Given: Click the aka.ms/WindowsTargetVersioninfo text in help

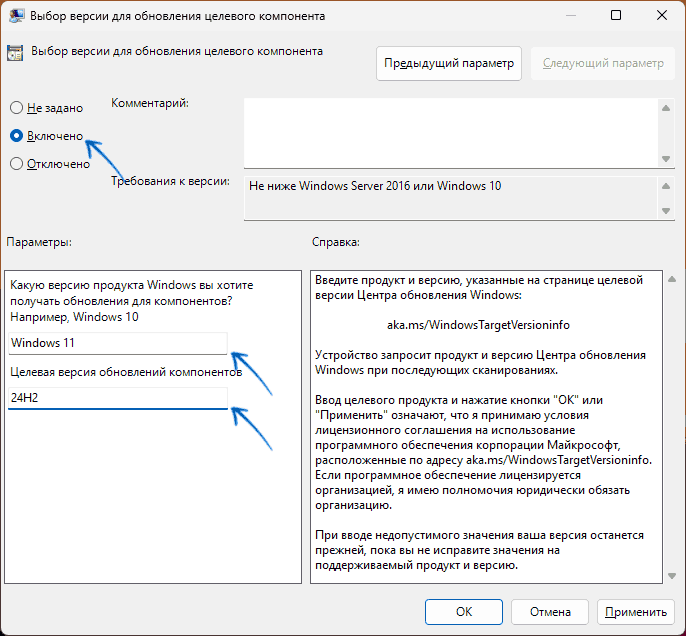Looking at the screenshot, I should (478, 325).
